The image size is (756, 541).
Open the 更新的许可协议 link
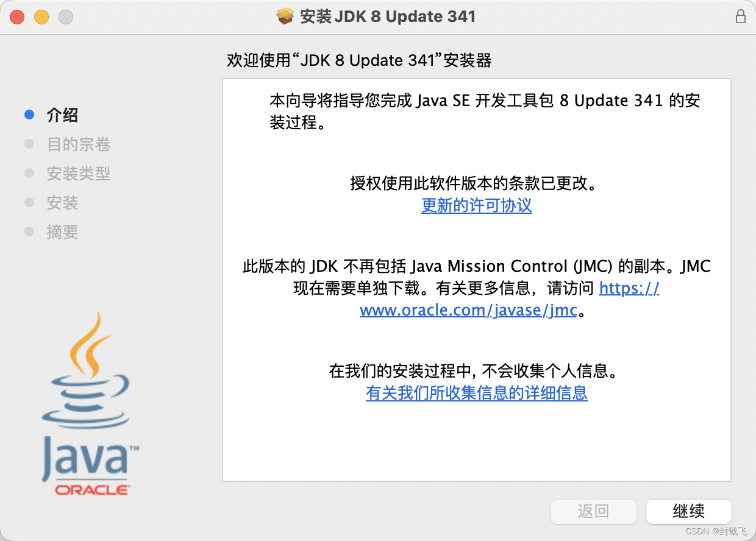tap(477, 205)
